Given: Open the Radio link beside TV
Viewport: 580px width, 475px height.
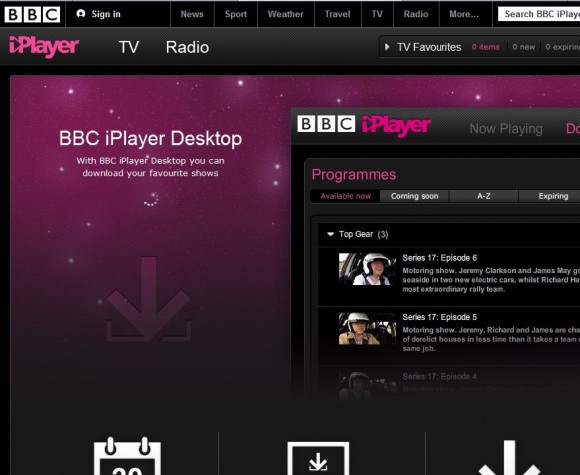Looking at the screenshot, I should pos(187,47).
